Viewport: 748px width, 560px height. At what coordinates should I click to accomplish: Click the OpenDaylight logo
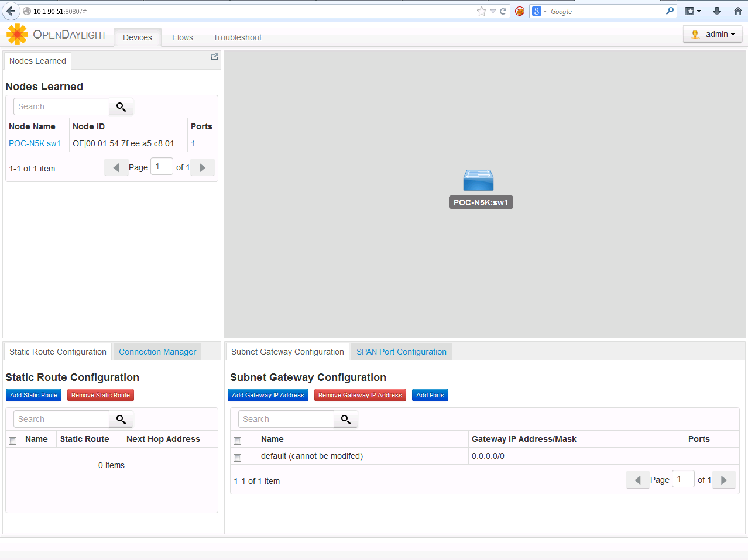(17, 34)
